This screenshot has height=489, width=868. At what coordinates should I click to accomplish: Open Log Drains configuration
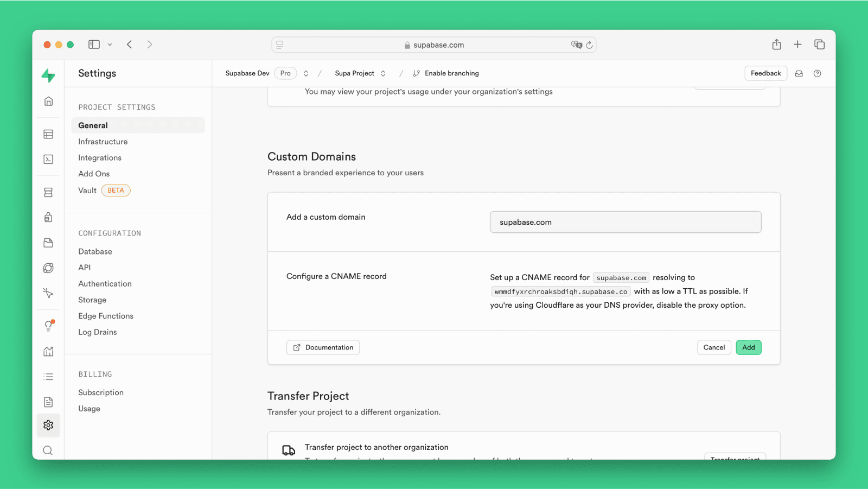(98, 332)
